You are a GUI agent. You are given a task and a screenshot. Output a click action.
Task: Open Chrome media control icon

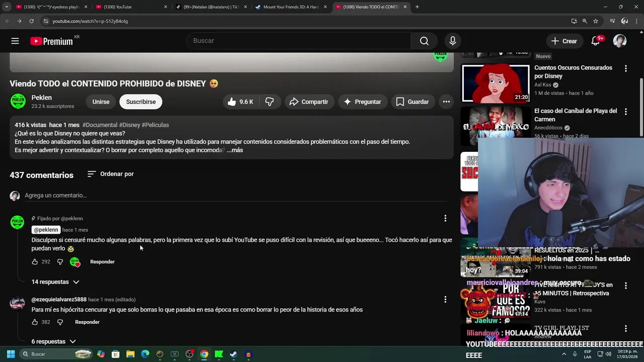point(612,21)
